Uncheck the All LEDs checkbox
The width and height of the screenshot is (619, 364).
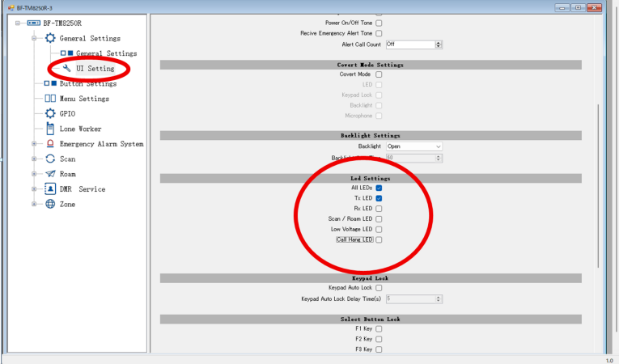tap(379, 188)
